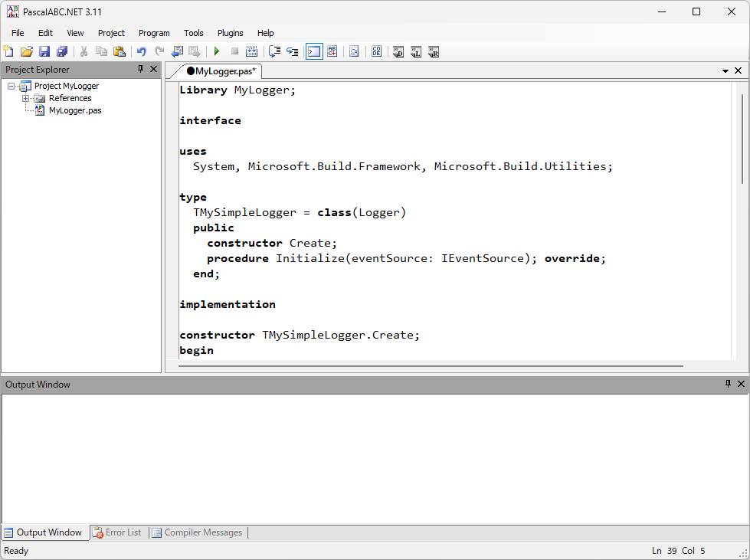Step into with the debug arrow icon
The image size is (750, 560).
(292, 51)
